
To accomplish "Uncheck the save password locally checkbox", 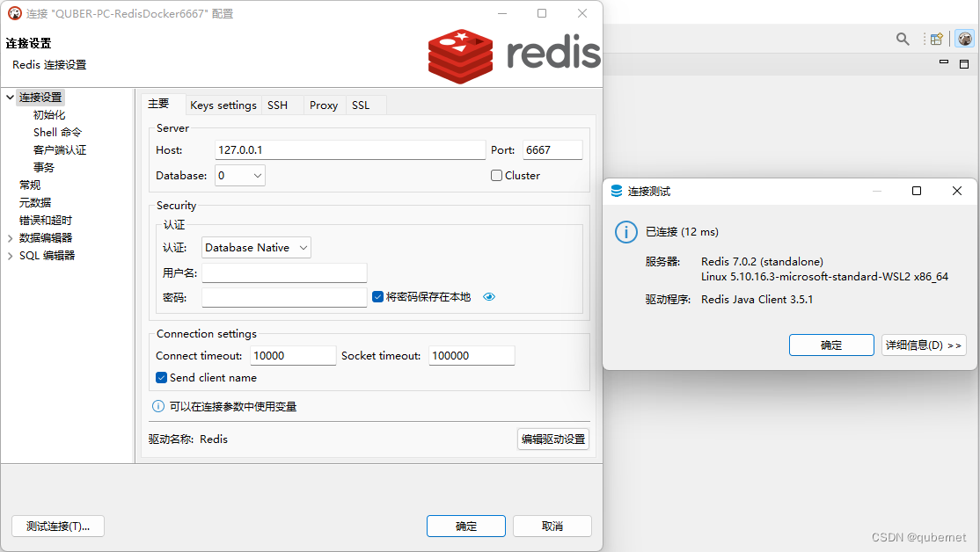I will point(377,296).
